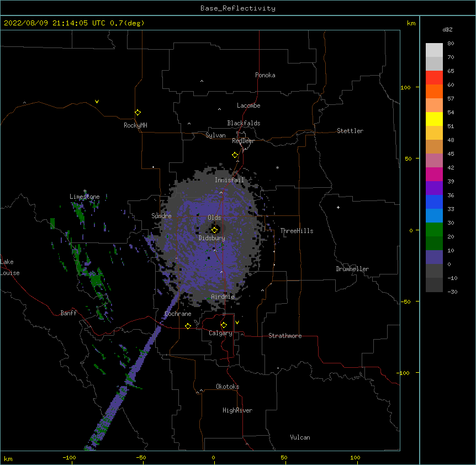Select the purple 36-39 dBZ color band

coord(434,188)
